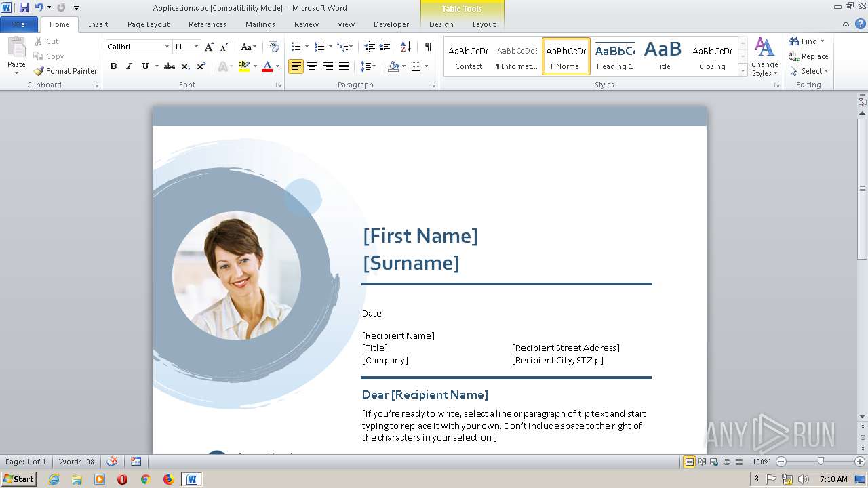The image size is (868, 488).
Task: Switch to Table Tools Design tab
Action: click(x=441, y=24)
